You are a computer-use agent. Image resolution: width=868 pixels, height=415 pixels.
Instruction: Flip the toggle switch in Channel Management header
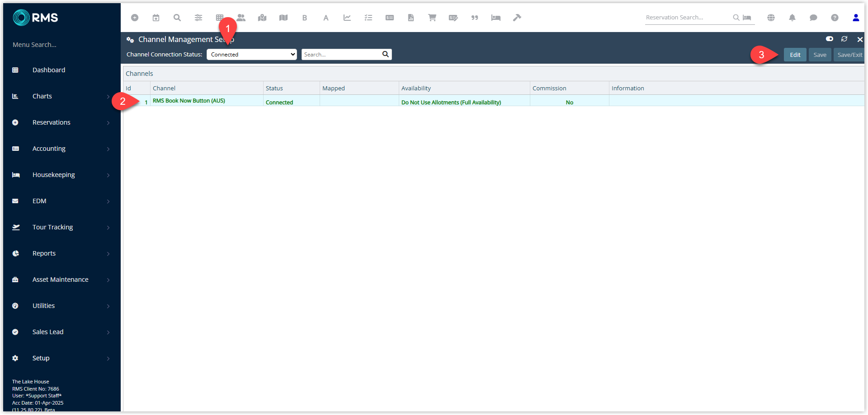click(x=830, y=39)
